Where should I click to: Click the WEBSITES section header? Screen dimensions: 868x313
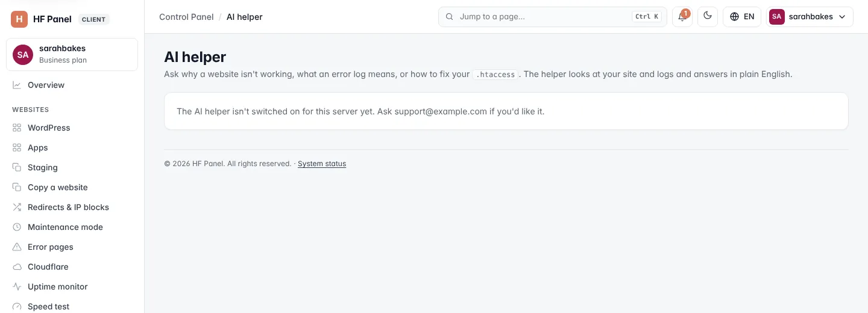(x=30, y=110)
